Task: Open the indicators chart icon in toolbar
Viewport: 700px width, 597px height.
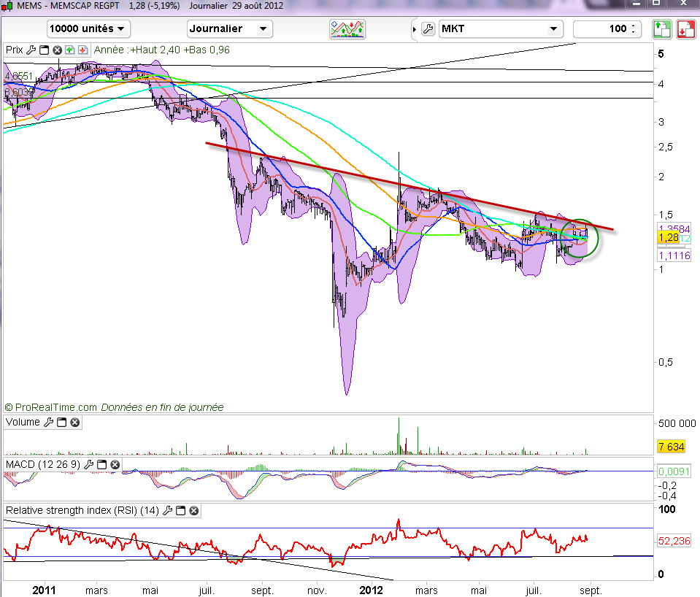Action: tap(347, 28)
